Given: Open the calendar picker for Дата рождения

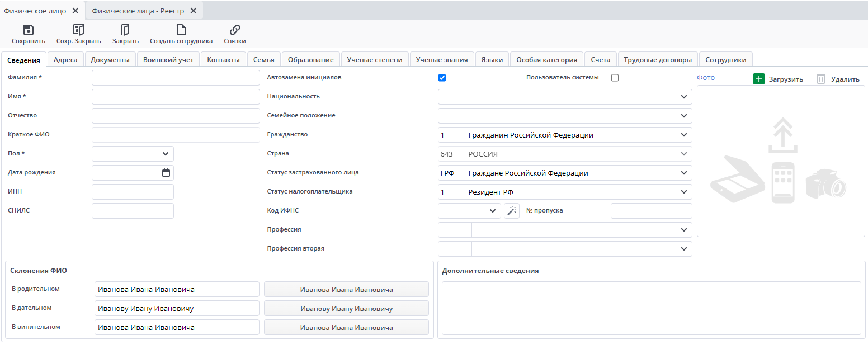Looking at the screenshot, I should (166, 173).
